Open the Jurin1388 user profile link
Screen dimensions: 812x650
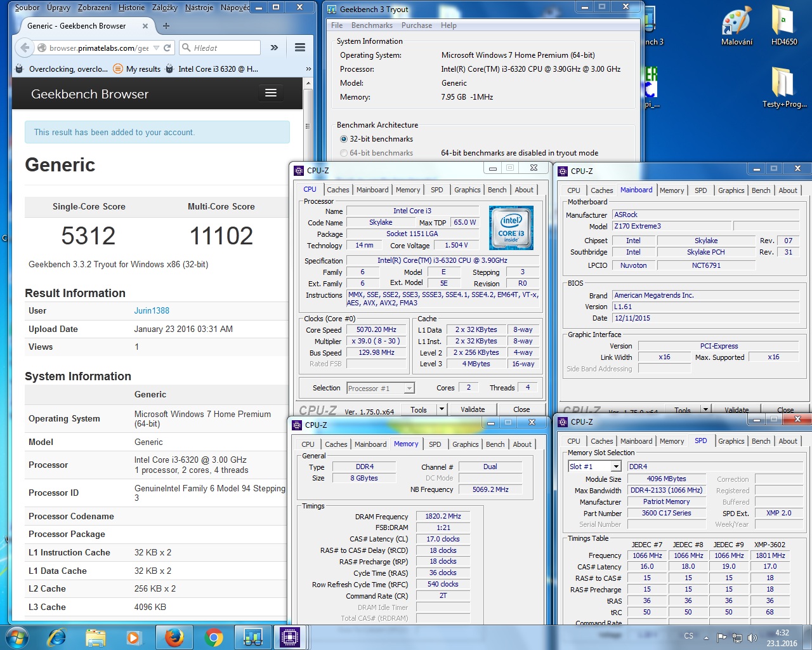(152, 310)
